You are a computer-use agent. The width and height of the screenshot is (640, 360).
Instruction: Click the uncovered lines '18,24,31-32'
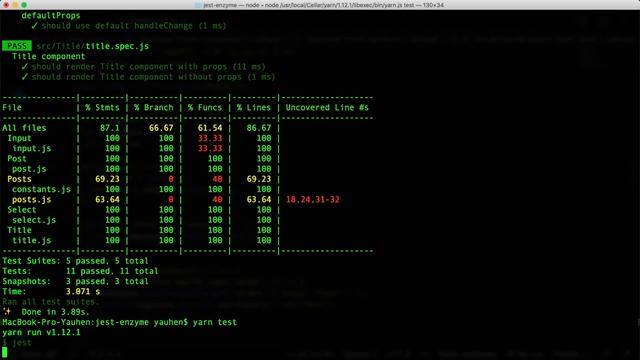[313, 199]
